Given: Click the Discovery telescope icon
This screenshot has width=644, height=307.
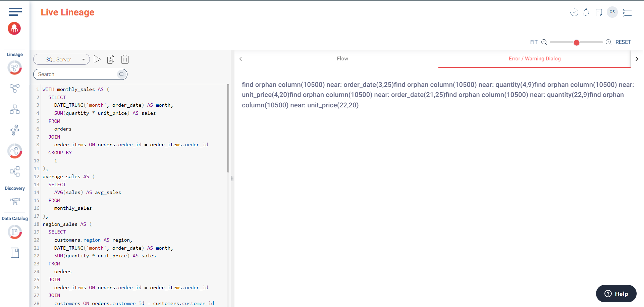Looking at the screenshot, I should (x=15, y=201).
